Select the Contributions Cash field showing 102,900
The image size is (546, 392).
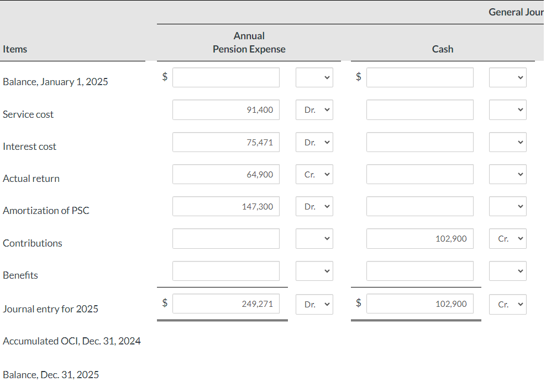coord(419,238)
